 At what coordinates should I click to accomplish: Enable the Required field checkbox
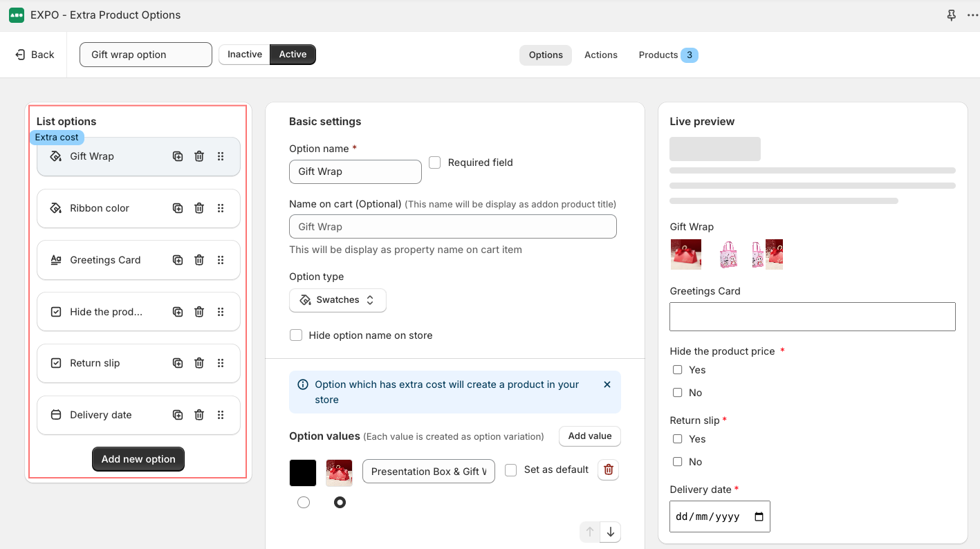point(435,162)
